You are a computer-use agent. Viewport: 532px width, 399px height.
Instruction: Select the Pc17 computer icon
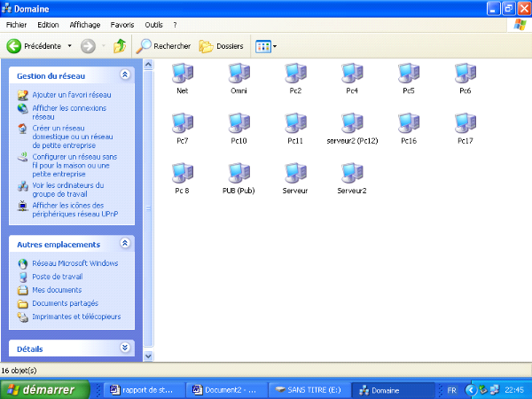(465, 123)
